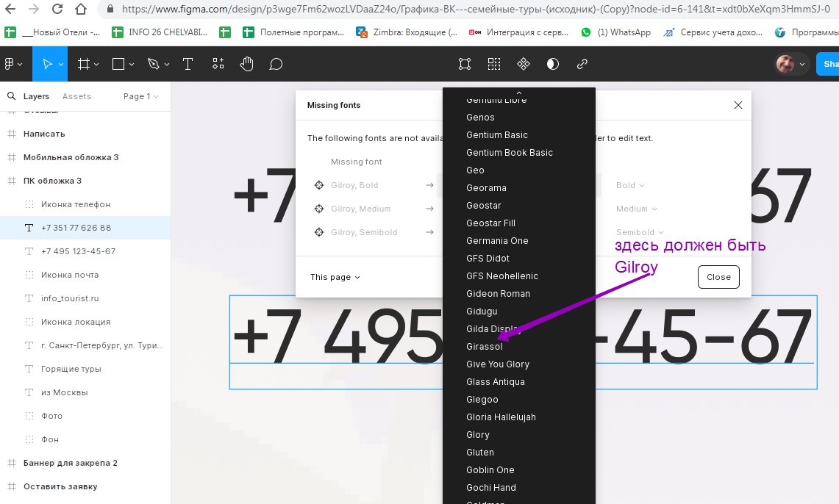Choose Girassol from the font list
Viewport: 839px width, 504px height.
point(485,347)
